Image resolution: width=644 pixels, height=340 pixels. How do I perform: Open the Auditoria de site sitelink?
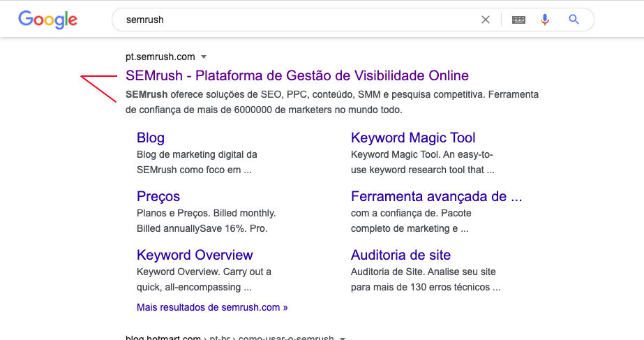[400, 256]
